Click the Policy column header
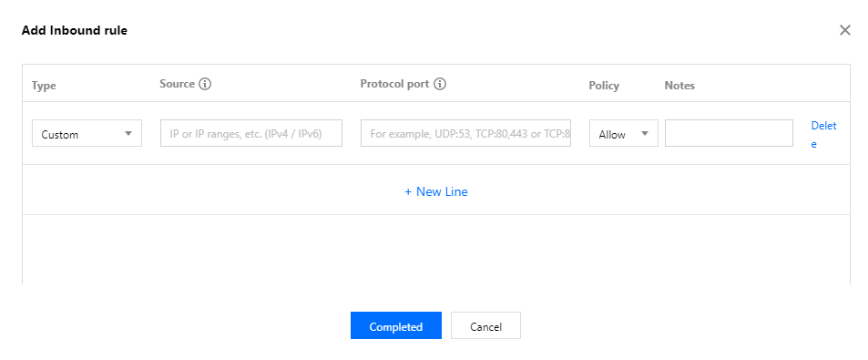 tap(604, 86)
